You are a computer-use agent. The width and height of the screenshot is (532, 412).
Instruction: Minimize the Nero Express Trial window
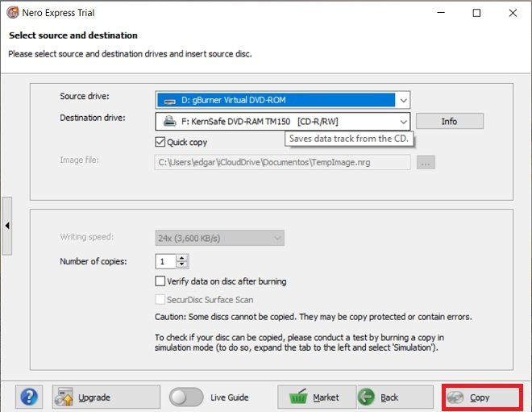click(441, 13)
